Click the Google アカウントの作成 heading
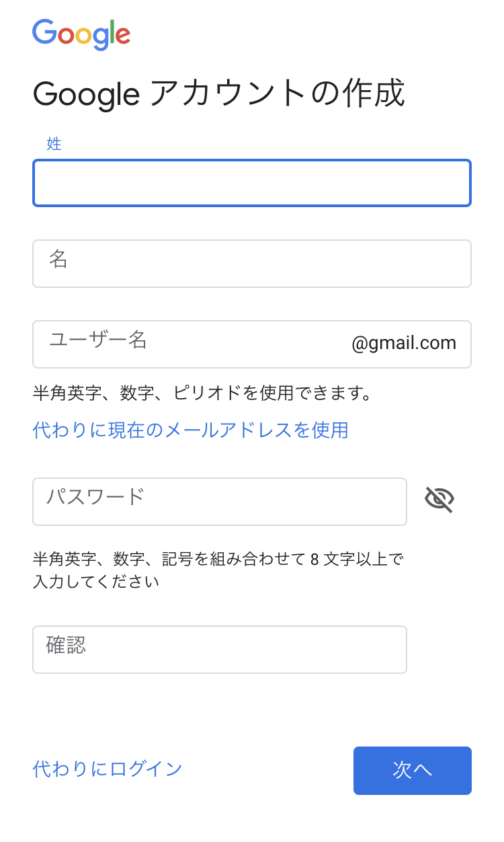This screenshot has width=504, height=842. [219, 94]
